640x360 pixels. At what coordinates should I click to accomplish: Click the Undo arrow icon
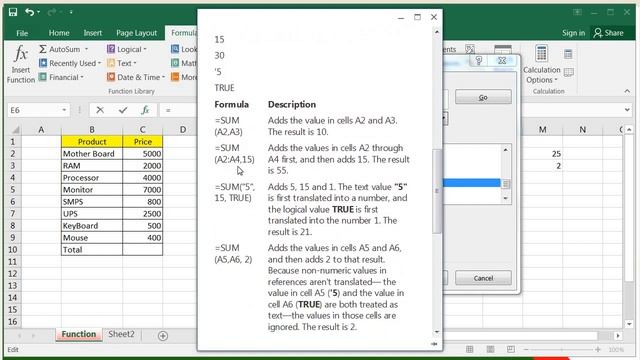[29, 12]
